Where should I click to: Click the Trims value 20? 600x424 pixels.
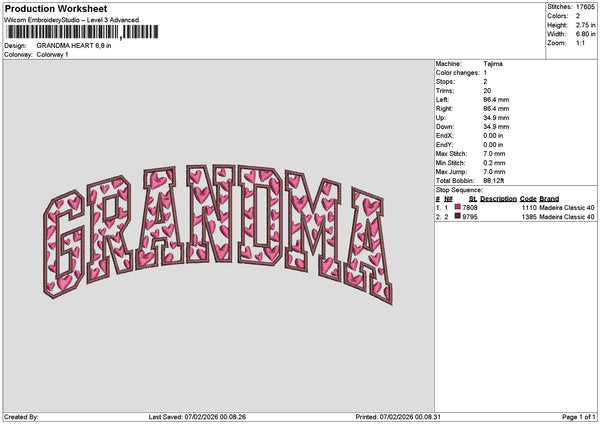[487, 91]
